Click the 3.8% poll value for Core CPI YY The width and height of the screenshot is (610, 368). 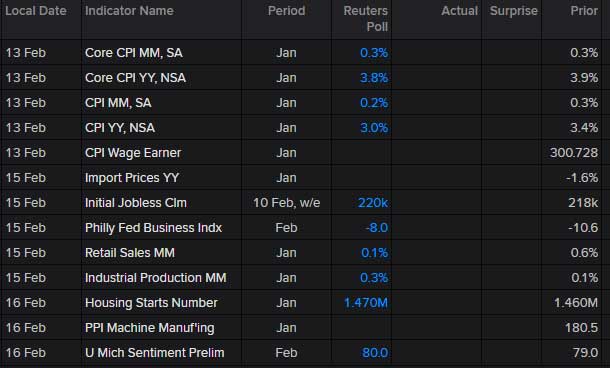coord(374,78)
